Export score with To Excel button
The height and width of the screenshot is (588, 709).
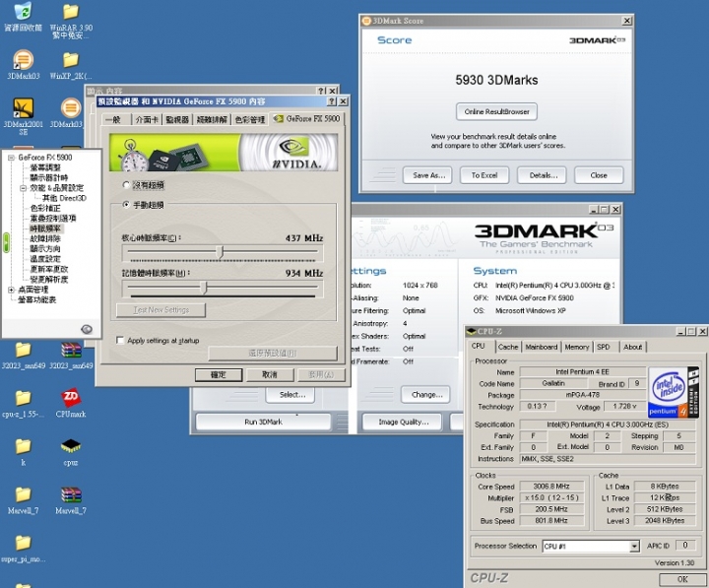coord(484,175)
